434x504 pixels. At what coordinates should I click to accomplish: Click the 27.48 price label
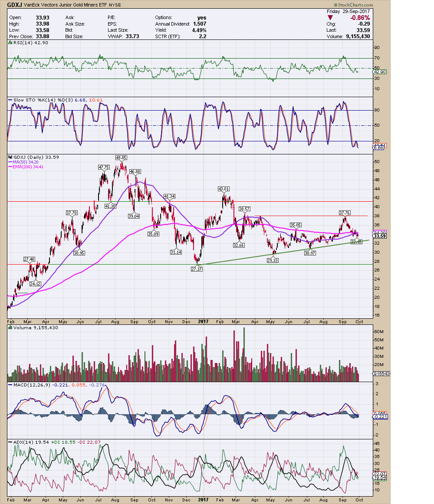(x=29, y=259)
